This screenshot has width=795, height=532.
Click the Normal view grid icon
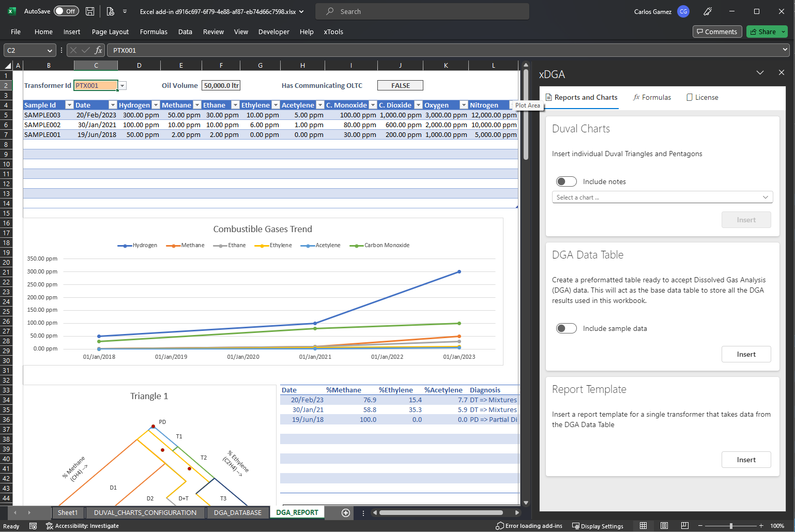[643, 526]
